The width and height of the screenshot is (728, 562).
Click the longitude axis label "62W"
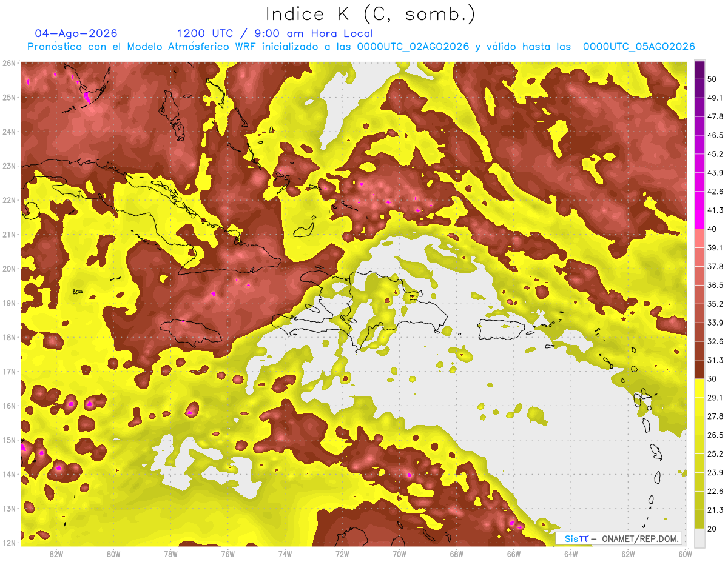click(x=628, y=554)
